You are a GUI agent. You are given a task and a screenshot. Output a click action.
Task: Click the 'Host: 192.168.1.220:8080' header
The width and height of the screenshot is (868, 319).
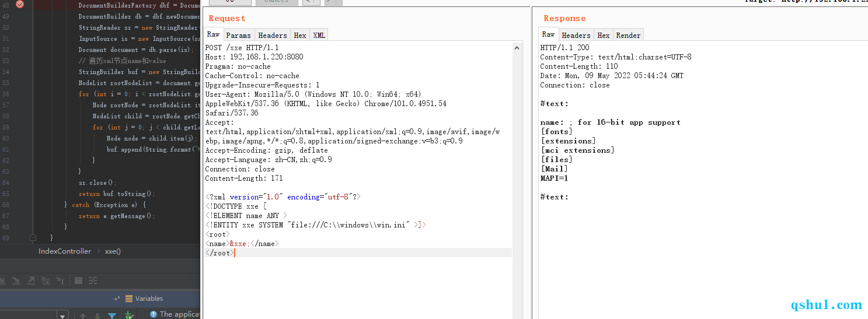tap(254, 57)
